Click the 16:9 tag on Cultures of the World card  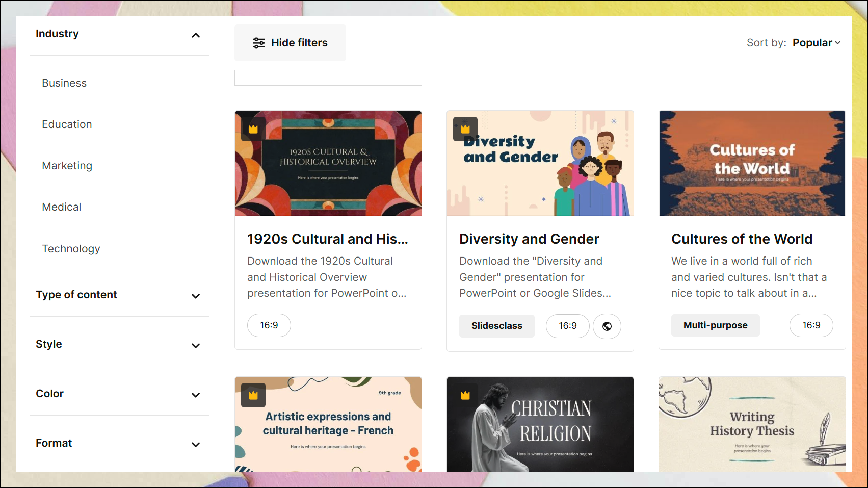pyautogui.click(x=811, y=325)
